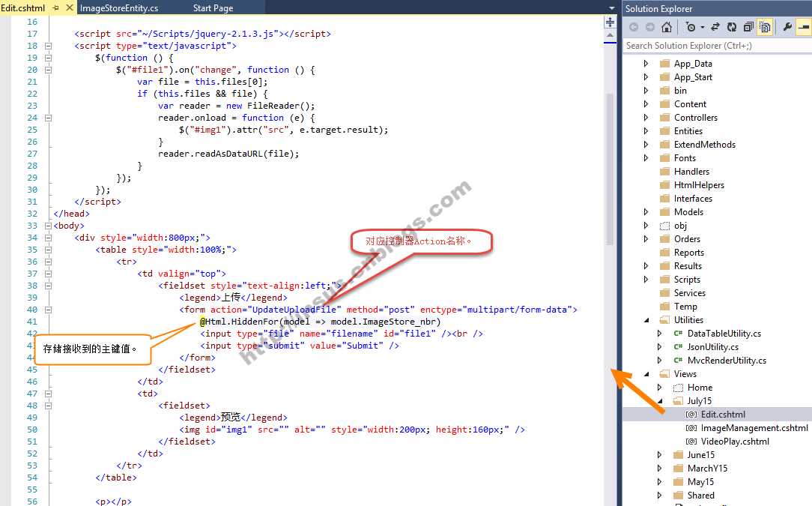Click the Refresh icon in Solution Explorer
812x506 pixels.
coord(732,27)
